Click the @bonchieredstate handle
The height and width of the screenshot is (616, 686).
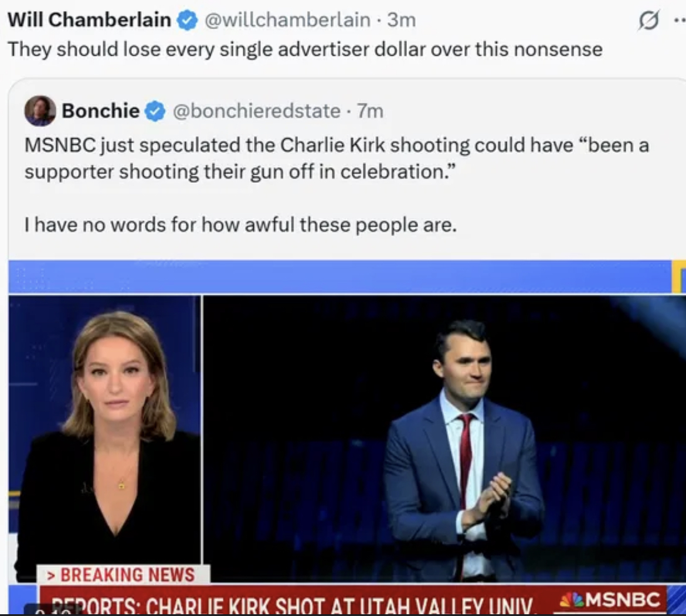click(x=256, y=111)
